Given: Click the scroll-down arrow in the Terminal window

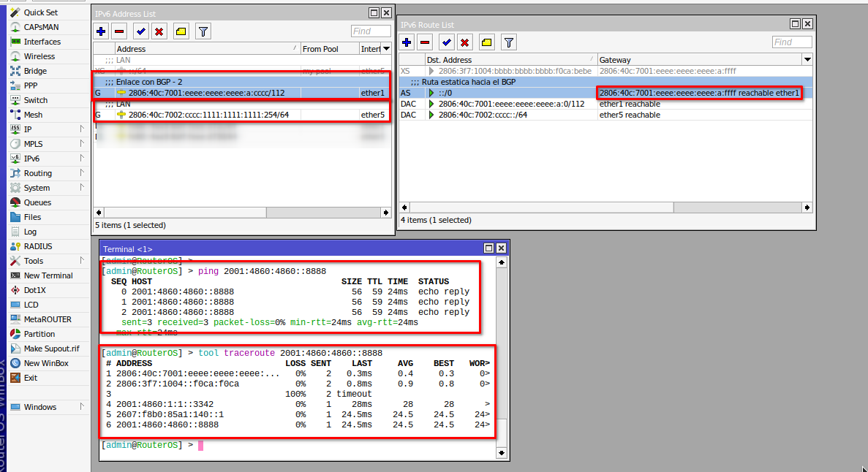Looking at the screenshot, I should pos(502,452).
